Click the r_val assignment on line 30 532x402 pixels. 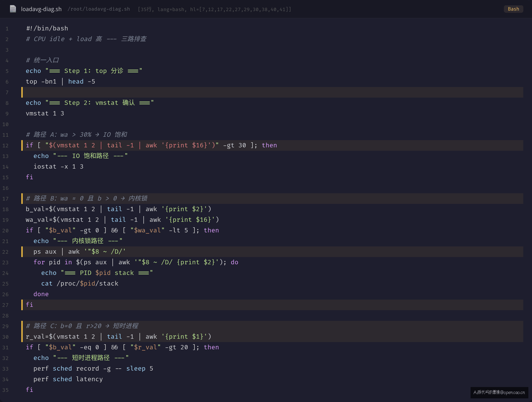[118, 337]
